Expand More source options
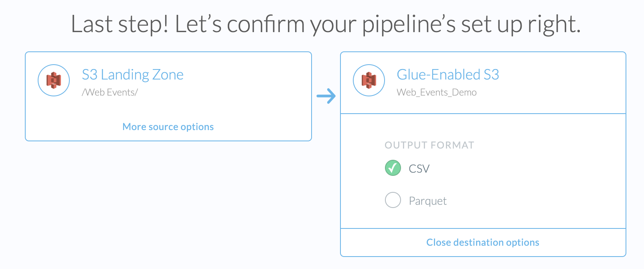Image resolution: width=644 pixels, height=269 pixels. tap(168, 127)
